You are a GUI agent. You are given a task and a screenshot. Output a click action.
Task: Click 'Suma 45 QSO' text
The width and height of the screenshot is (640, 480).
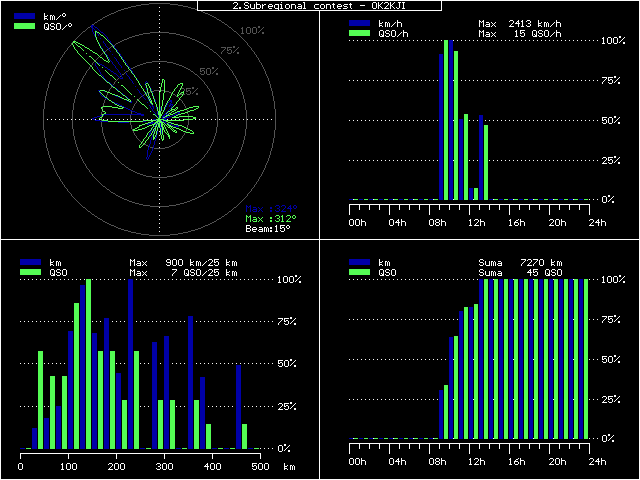click(x=520, y=273)
